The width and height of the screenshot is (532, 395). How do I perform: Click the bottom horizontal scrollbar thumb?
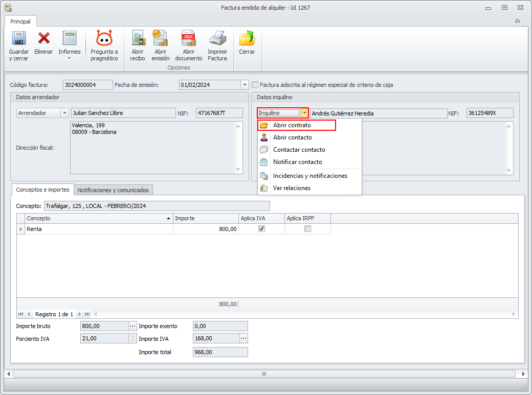pyautogui.click(x=264, y=374)
